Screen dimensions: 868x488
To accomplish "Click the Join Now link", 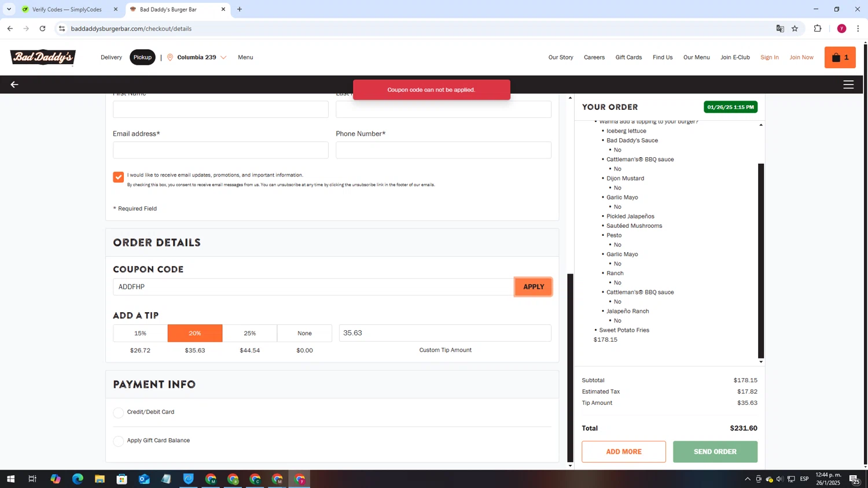I will [801, 57].
